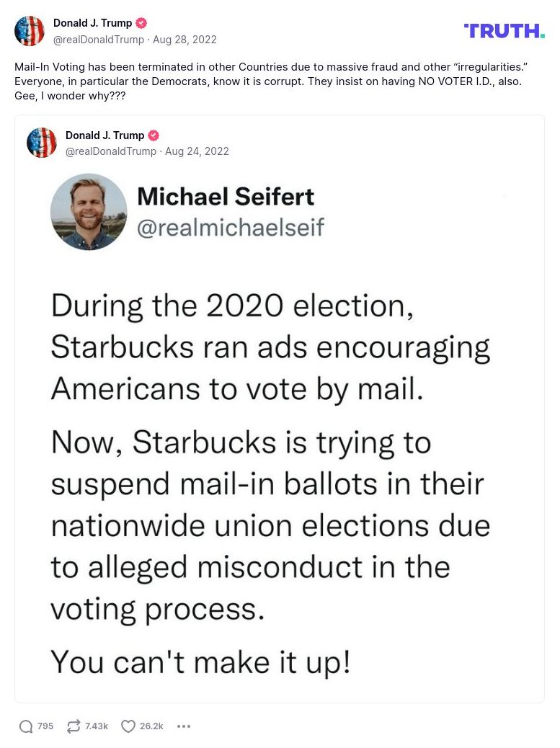Click the red verified badge on top post
This screenshot has width=560, height=748.
pyautogui.click(x=141, y=23)
